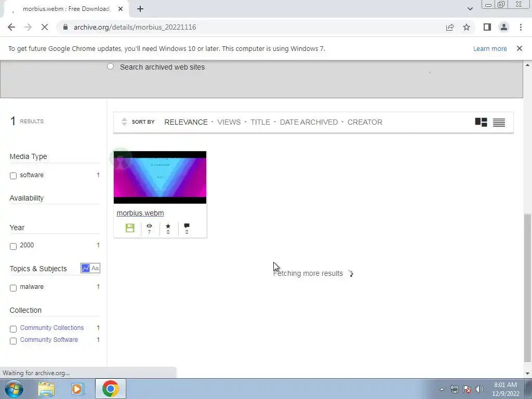Image resolution: width=532 pixels, height=399 pixels.
Task: Select the morbius.webm browser tab
Action: (x=66, y=9)
